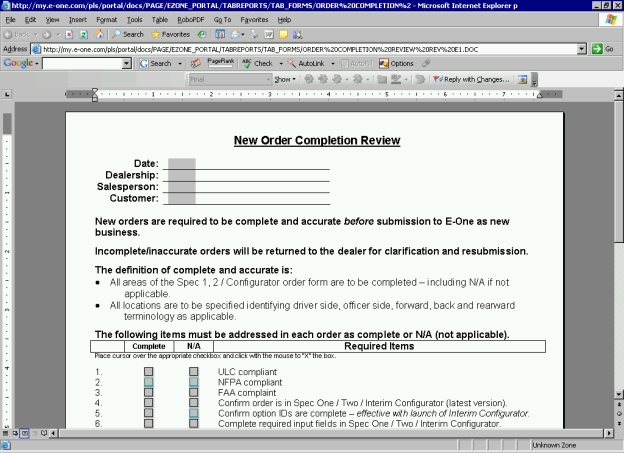
Task: Check N/A box for FAA complaint
Action: pyautogui.click(x=193, y=392)
